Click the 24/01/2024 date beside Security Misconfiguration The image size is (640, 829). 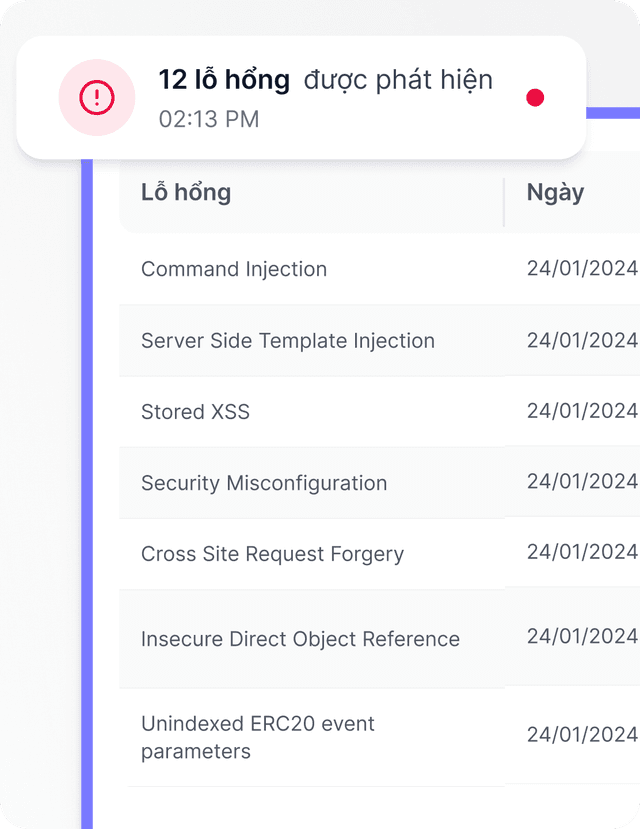click(580, 483)
